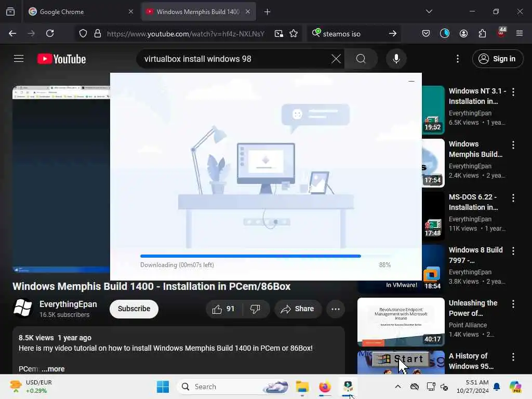This screenshot has width=532, height=399.
Task: Open the Windows Start menu
Action: tap(163, 387)
